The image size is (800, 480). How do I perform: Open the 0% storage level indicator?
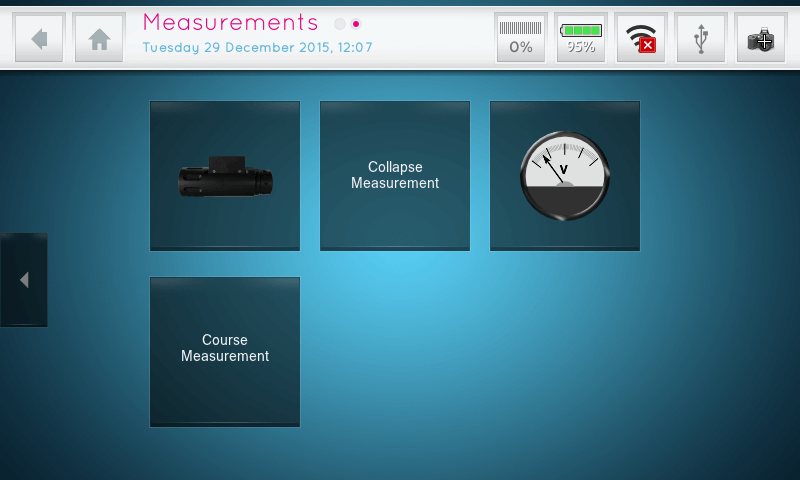click(521, 38)
